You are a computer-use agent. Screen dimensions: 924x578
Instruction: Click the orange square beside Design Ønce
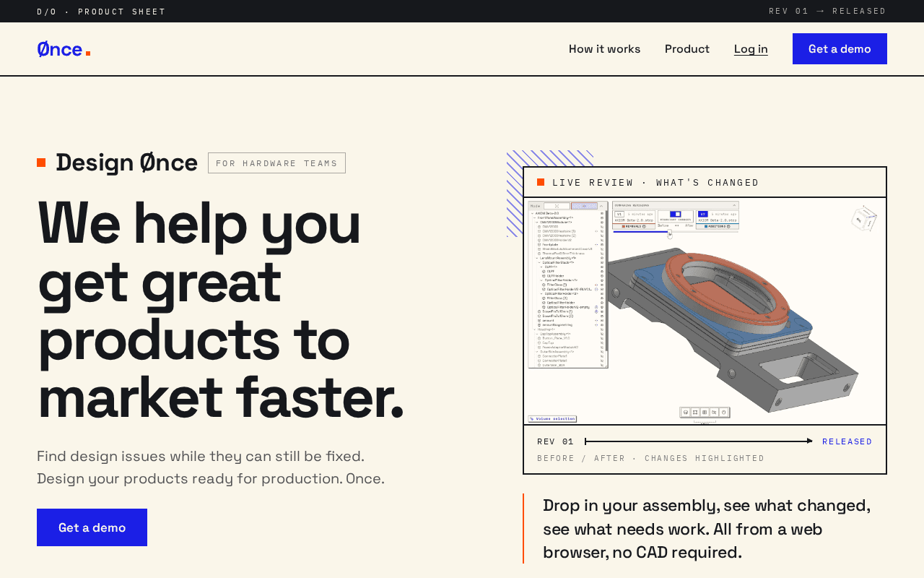coord(41,163)
